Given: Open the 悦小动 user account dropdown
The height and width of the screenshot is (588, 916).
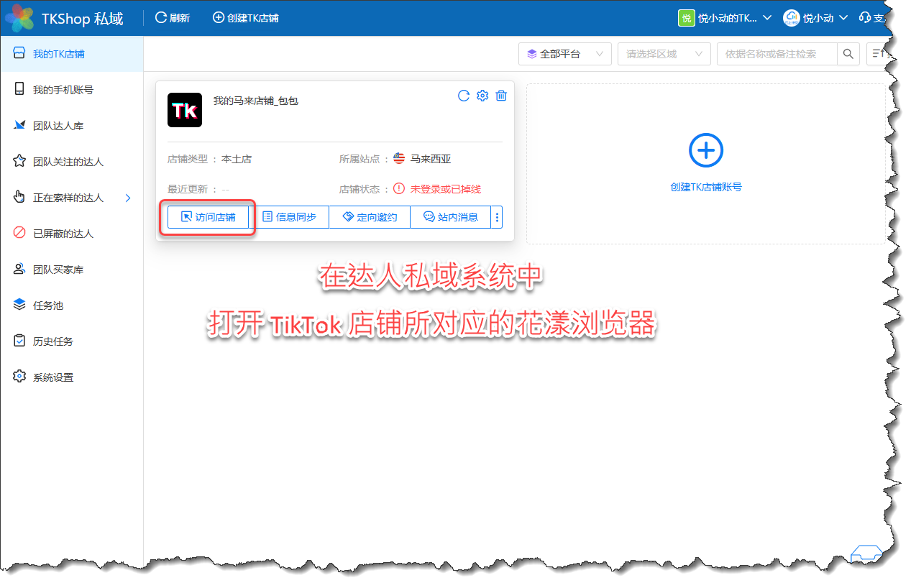Looking at the screenshot, I should 815,18.
